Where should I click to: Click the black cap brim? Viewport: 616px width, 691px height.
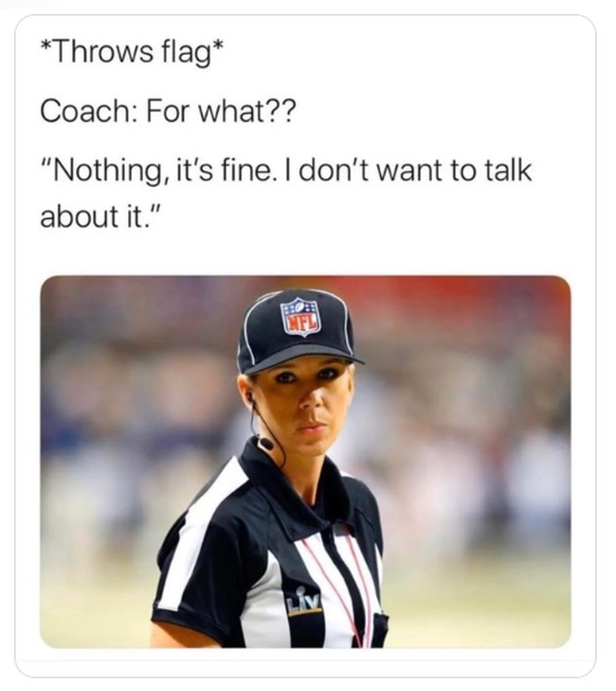(x=304, y=359)
